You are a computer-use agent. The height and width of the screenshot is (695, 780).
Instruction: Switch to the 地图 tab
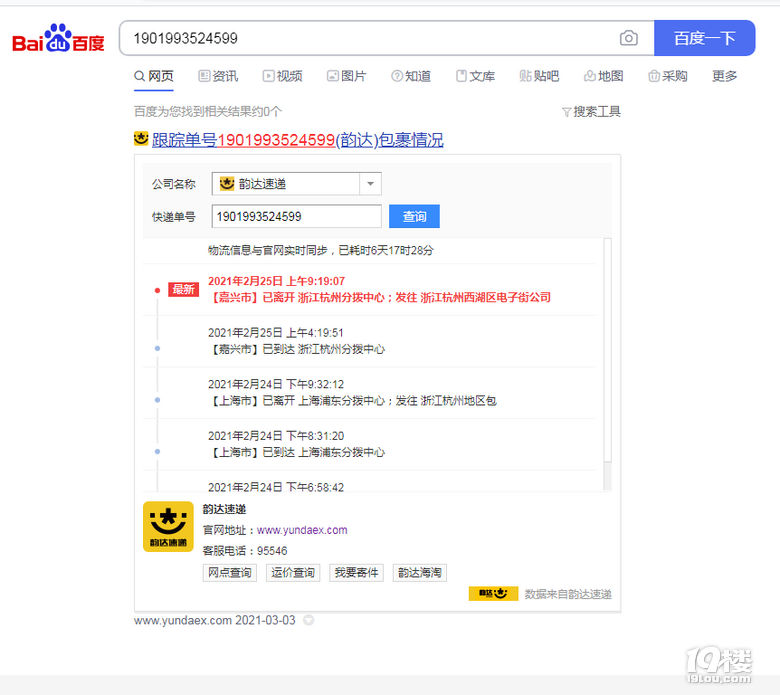point(603,76)
